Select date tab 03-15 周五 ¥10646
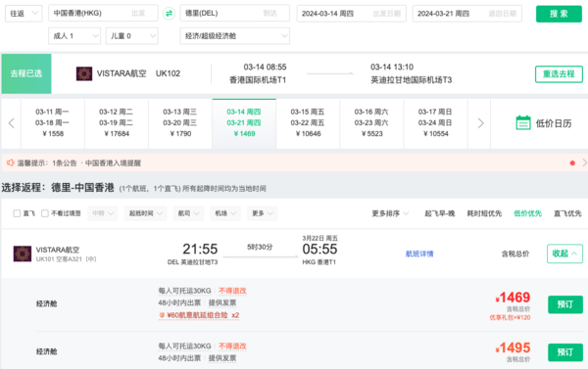588x369 pixels. pyautogui.click(x=308, y=123)
